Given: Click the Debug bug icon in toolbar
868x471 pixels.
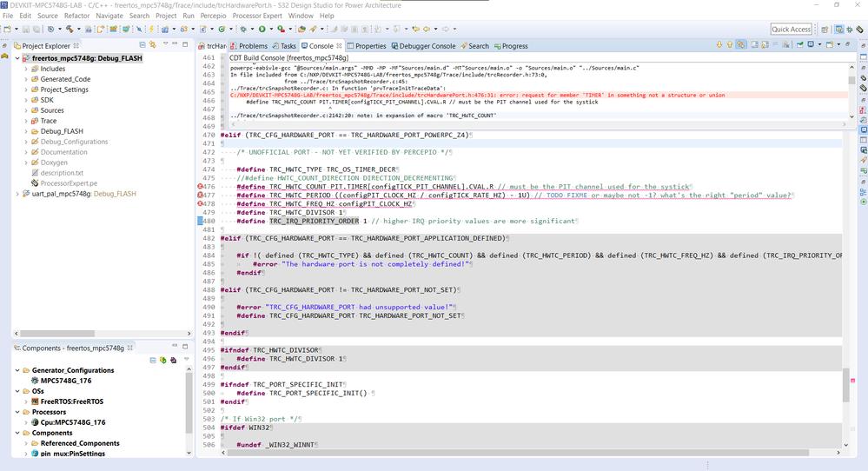Looking at the screenshot, I should [243, 29].
